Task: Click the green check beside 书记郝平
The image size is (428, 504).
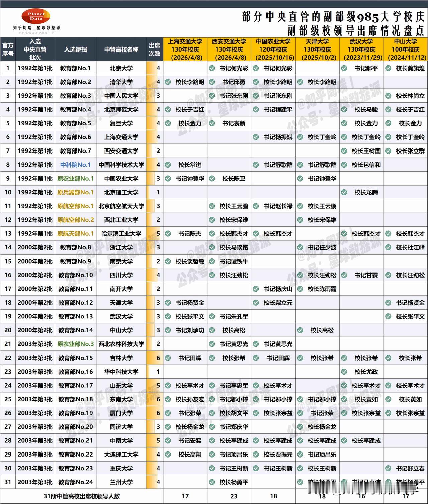Action: [x=344, y=68]
